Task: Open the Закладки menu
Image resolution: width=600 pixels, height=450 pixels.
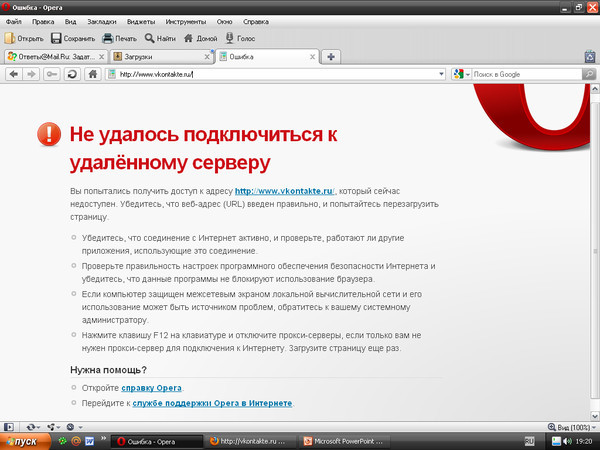Action: tap(102, 22)
